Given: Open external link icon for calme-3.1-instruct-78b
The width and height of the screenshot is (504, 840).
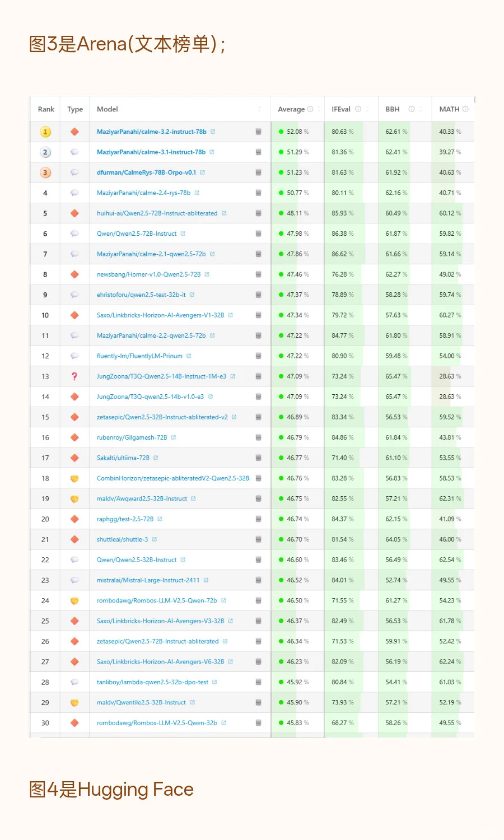Looking at the screenshot, I should [212, 152].
